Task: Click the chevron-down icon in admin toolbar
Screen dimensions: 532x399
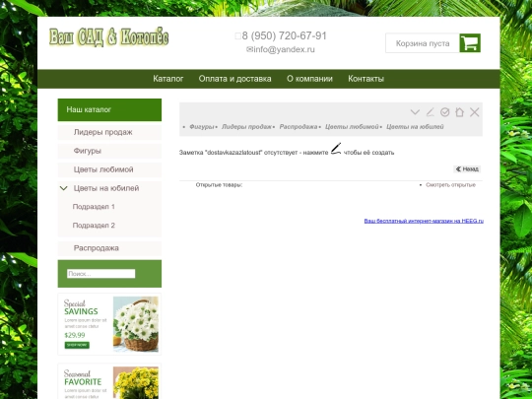Action: click(415, 112)
